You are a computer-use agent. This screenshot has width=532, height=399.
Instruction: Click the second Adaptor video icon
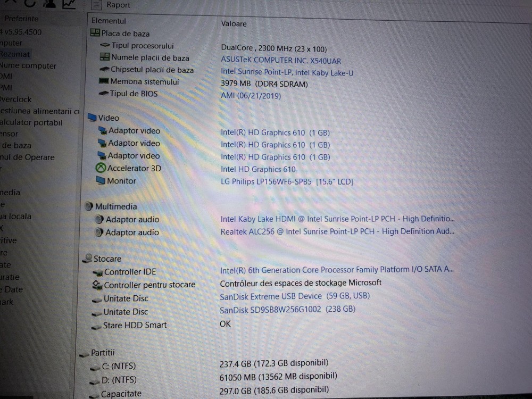coord(102,143)
